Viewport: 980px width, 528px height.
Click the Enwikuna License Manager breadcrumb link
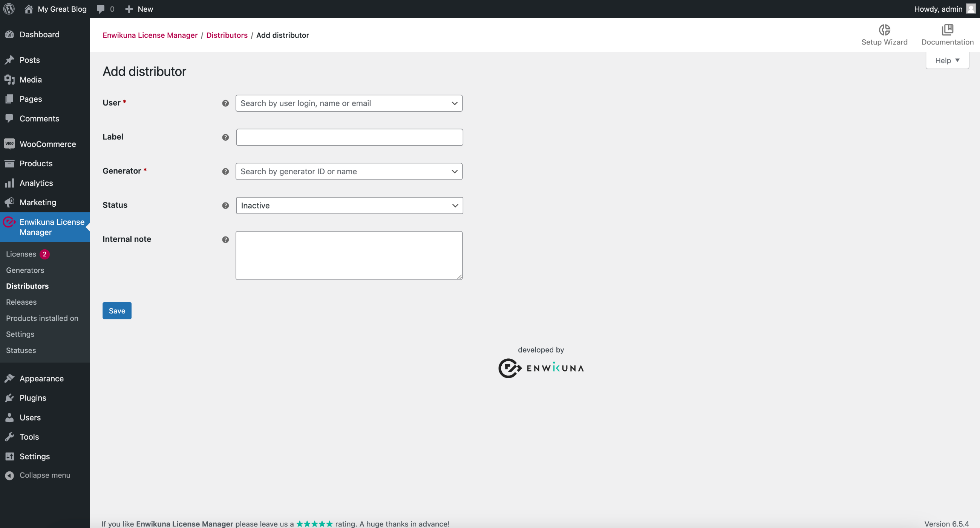click(150, 34)
